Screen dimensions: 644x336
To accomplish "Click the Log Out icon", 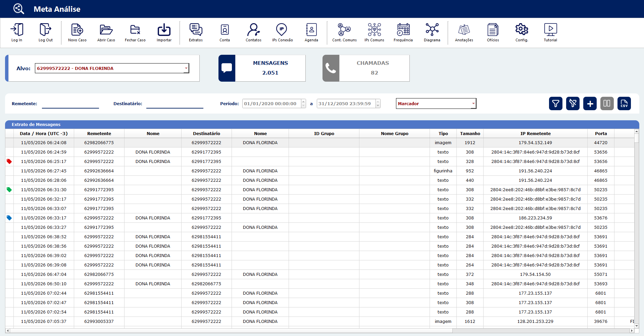I will (45, 32).
